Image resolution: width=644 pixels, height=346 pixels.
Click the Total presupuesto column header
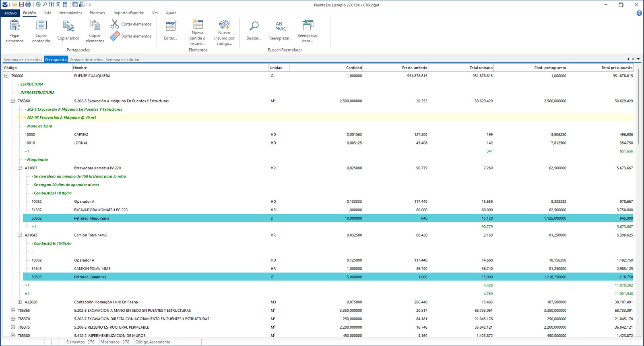[x=600, y=68]
